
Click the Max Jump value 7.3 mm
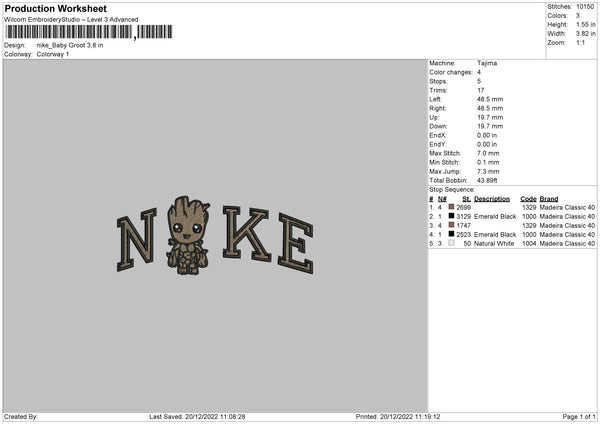point(488,171)
